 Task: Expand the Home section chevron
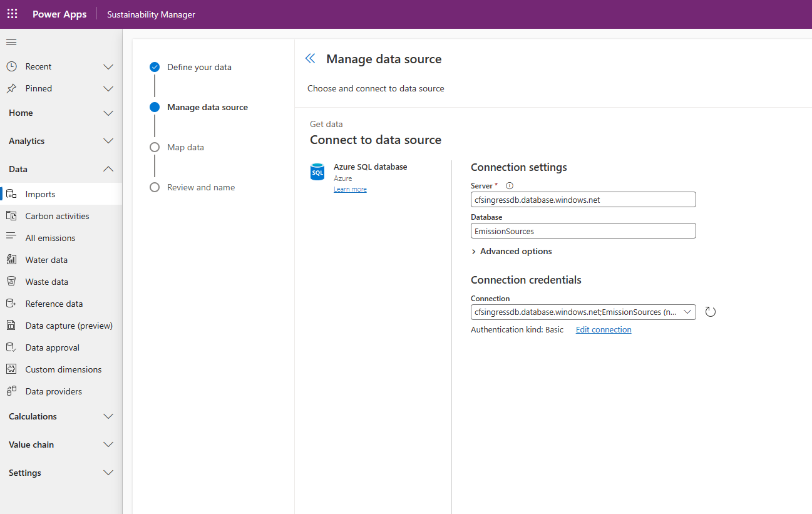[108, 113]
